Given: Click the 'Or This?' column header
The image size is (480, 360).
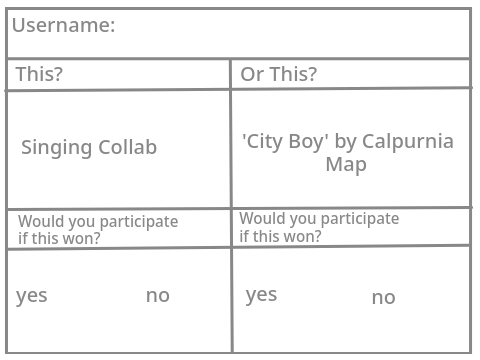Looking at the screenshot, I should coord(278,74).
